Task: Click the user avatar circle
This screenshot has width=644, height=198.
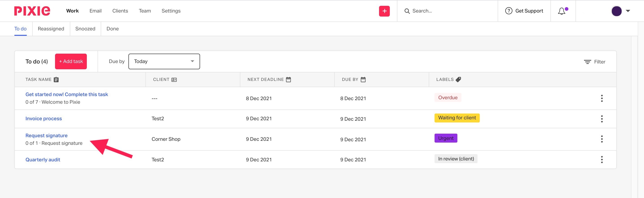Action: point(616,11)
